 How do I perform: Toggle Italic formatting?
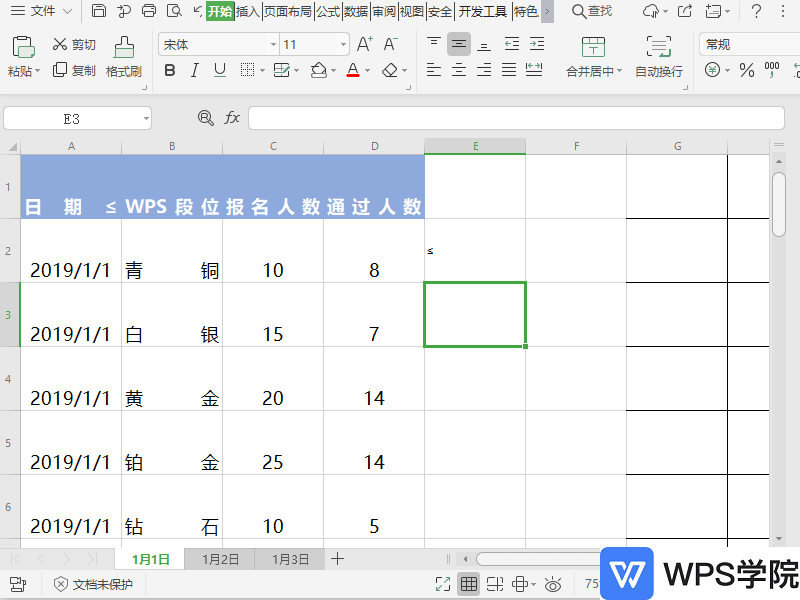tap(194, 70)
